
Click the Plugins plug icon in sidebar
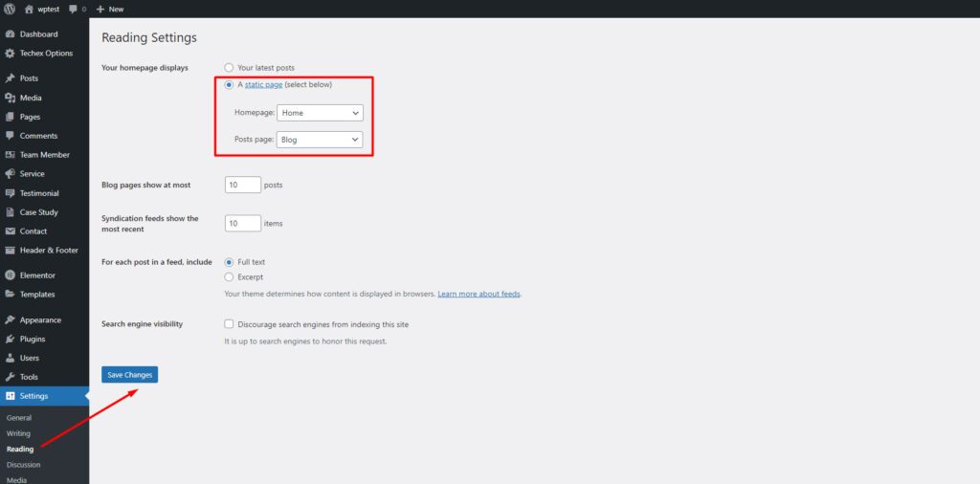(10, 339)
